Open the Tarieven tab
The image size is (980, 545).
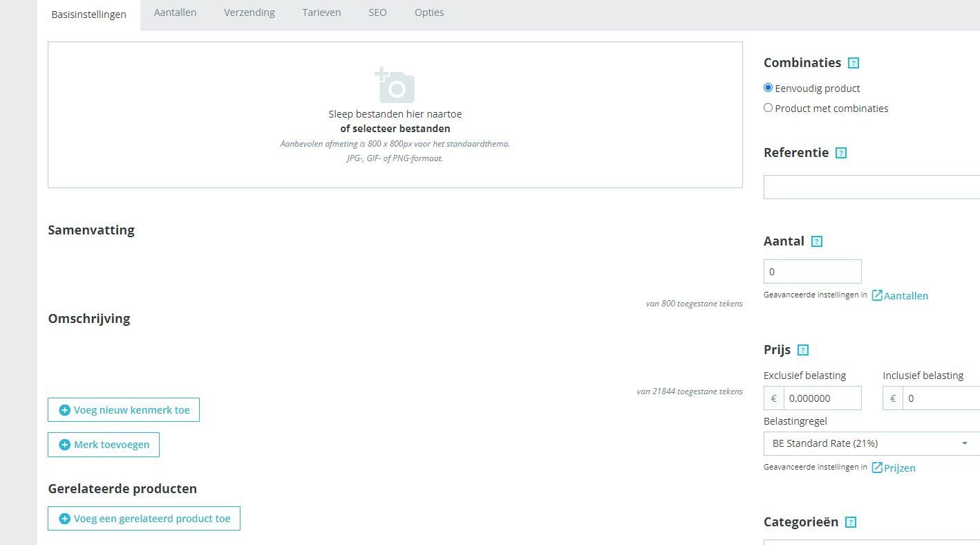coord(321,12)
